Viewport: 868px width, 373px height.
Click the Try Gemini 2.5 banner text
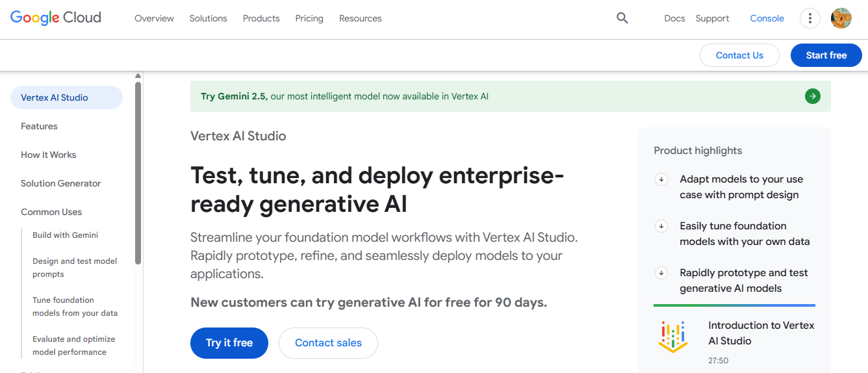(x=344, y=96)
